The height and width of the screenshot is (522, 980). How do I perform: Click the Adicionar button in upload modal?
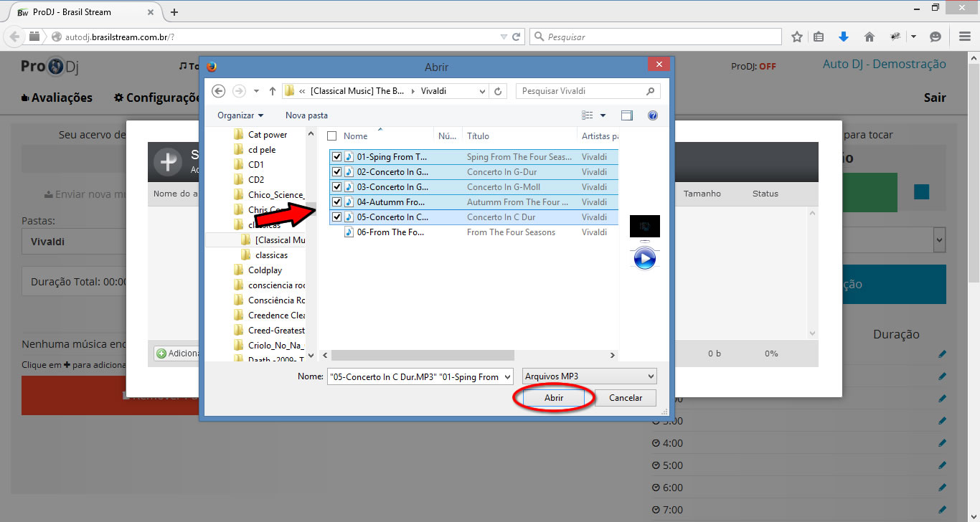point(178,353)
